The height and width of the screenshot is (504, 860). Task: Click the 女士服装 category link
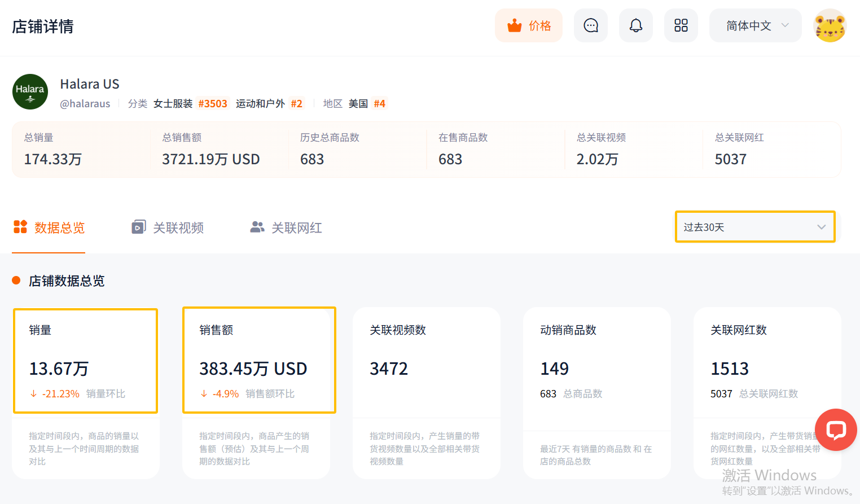[x=173, y=104]
